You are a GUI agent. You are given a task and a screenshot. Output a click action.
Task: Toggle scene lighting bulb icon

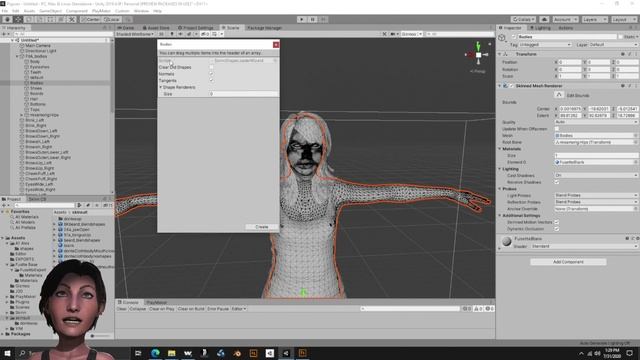coord(172,34)
